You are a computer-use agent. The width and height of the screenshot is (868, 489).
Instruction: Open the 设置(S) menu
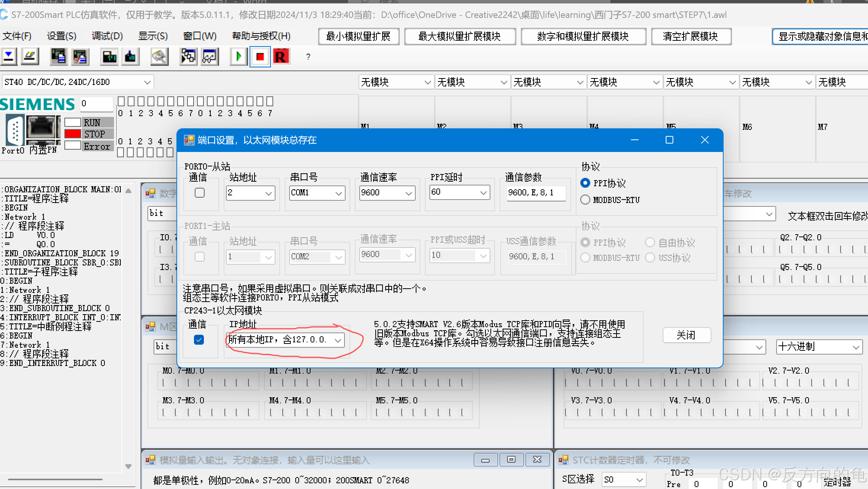(x=61, y=36)
